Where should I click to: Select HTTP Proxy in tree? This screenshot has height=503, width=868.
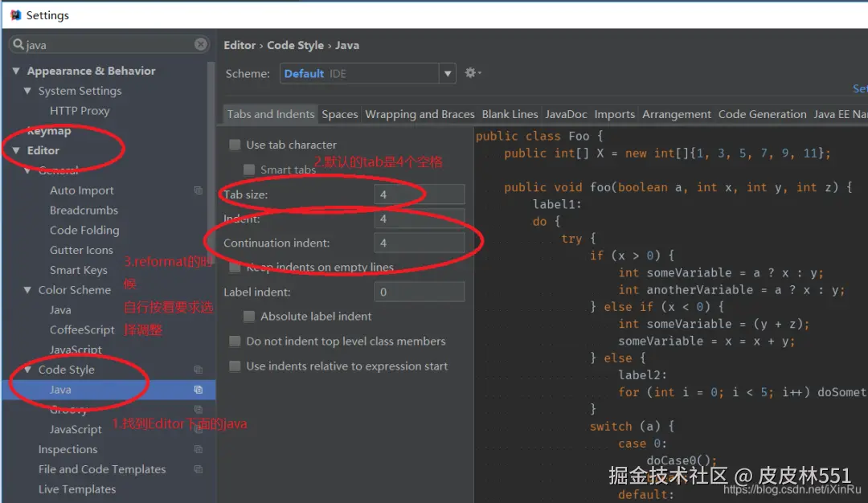80,111
